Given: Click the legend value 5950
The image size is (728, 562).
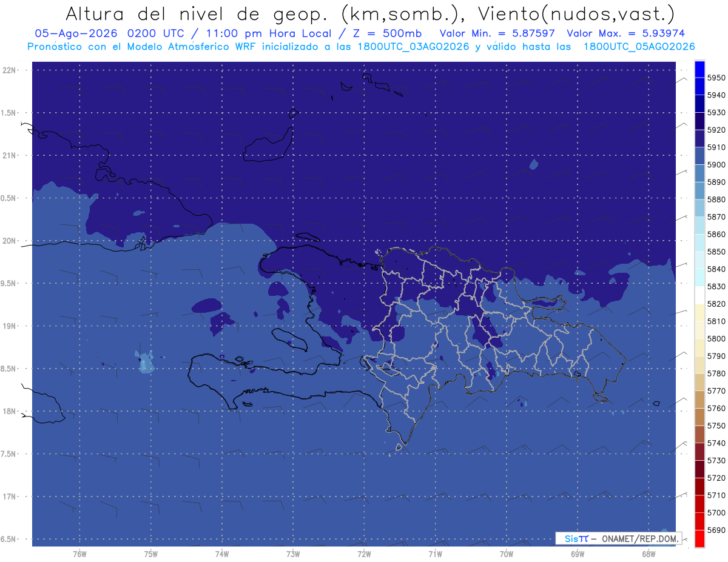Looking at the screenshot, I should click(716, 78).
